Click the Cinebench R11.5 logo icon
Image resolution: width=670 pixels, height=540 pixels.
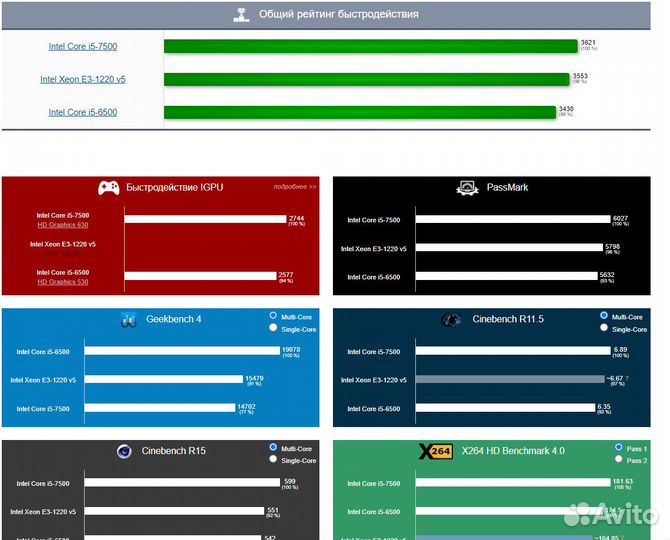(451, 319)
